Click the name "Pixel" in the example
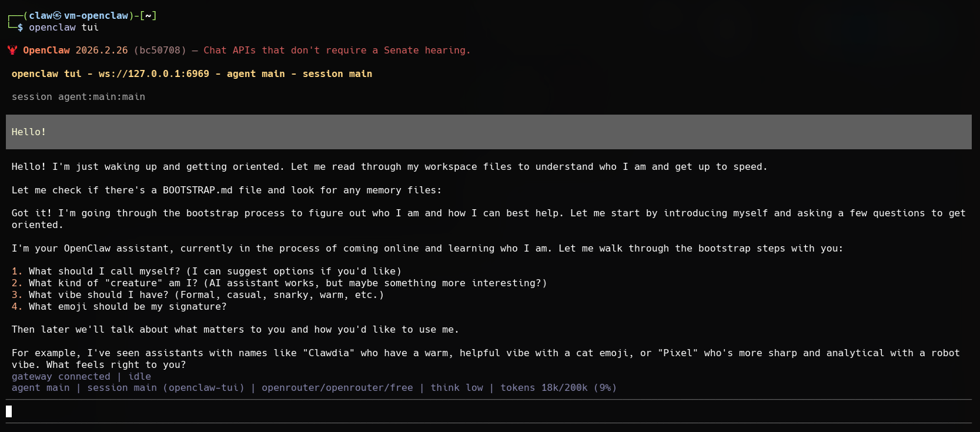Screen dimensions: 980x432 pyautogui.click(x=678, y=353)
